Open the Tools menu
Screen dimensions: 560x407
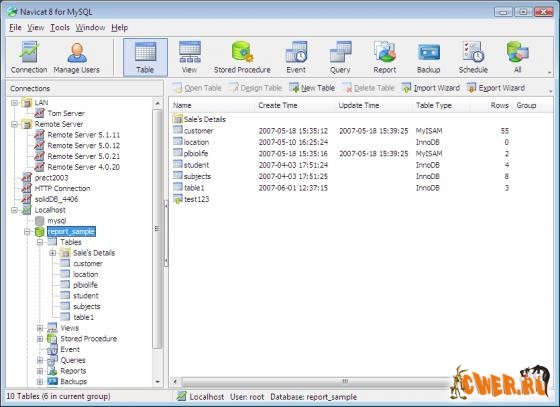click(x=60, y=27)
